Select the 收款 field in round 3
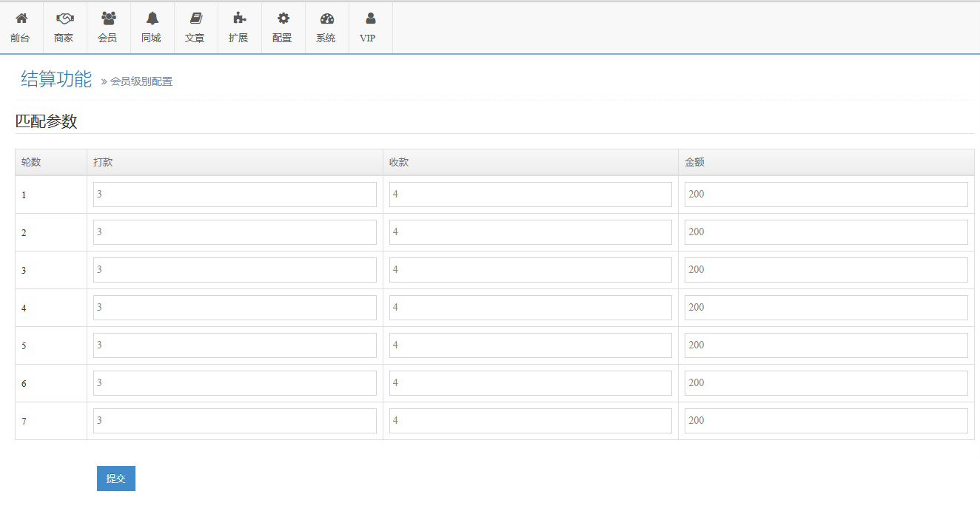The image size is (980, 520). [x=530, y=270]
